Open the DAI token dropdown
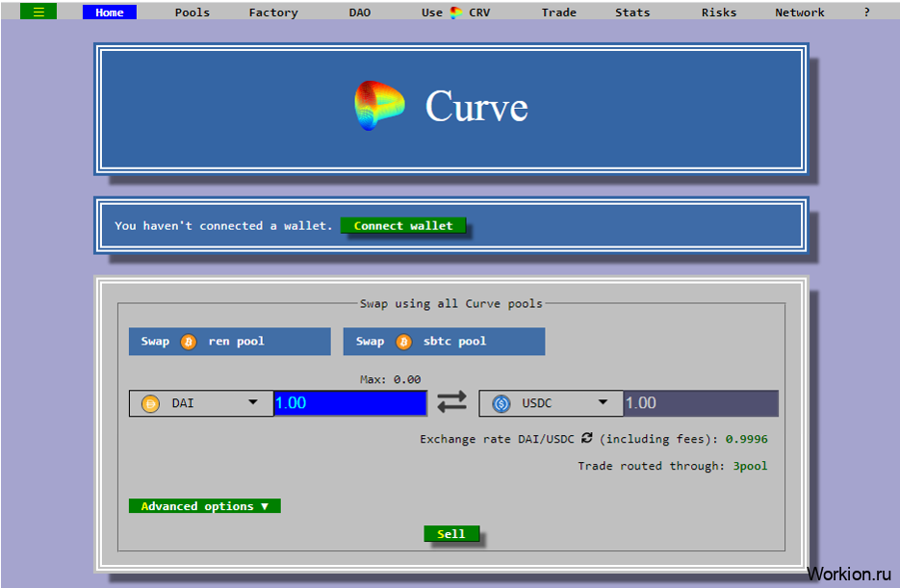The height and width of the screenshot is (588, 900). click(x=201, y=403)
